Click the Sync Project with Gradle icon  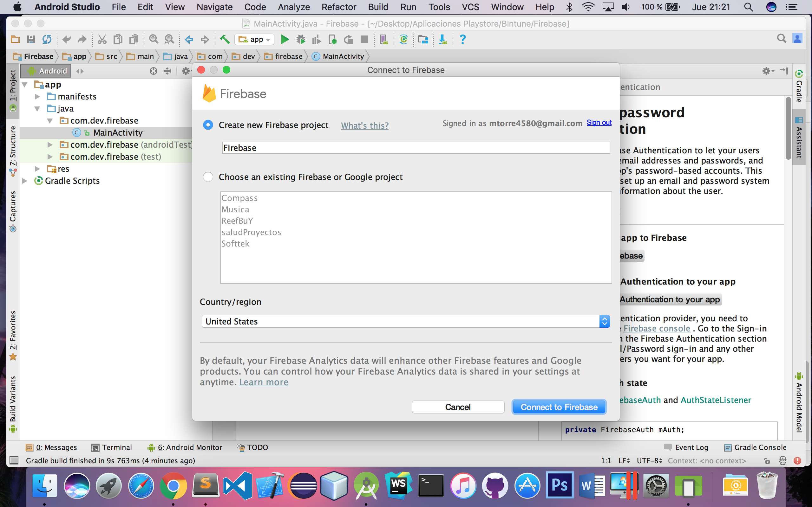click(404, 40)
